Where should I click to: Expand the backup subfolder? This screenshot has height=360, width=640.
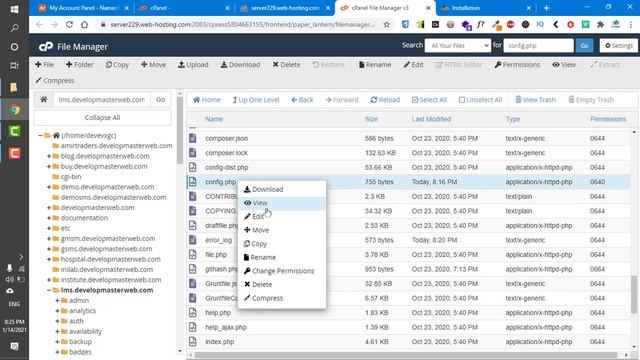click(x=58, y=342)
